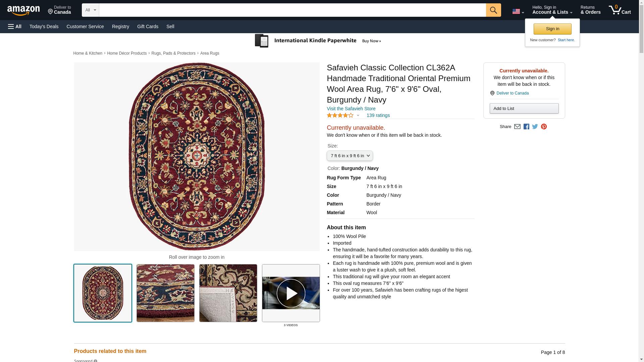Expand the star ratings breakdown arrow
The width and height of the screenshot is (644, 362).
(x=358, y=115)
